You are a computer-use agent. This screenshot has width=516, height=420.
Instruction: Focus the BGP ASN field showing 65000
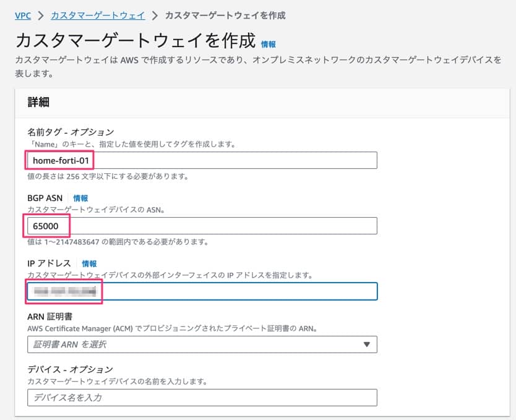[202, 226]
